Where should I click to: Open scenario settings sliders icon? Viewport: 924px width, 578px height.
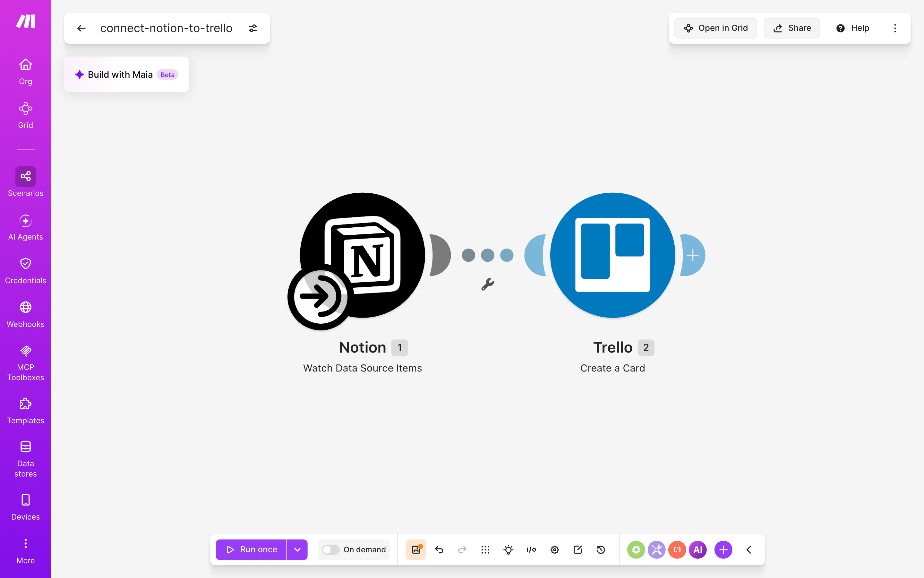[253, 28]
